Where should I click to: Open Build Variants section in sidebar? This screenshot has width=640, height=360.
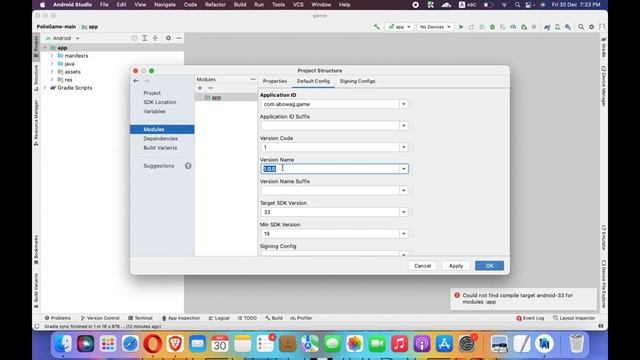pos(160,148)
